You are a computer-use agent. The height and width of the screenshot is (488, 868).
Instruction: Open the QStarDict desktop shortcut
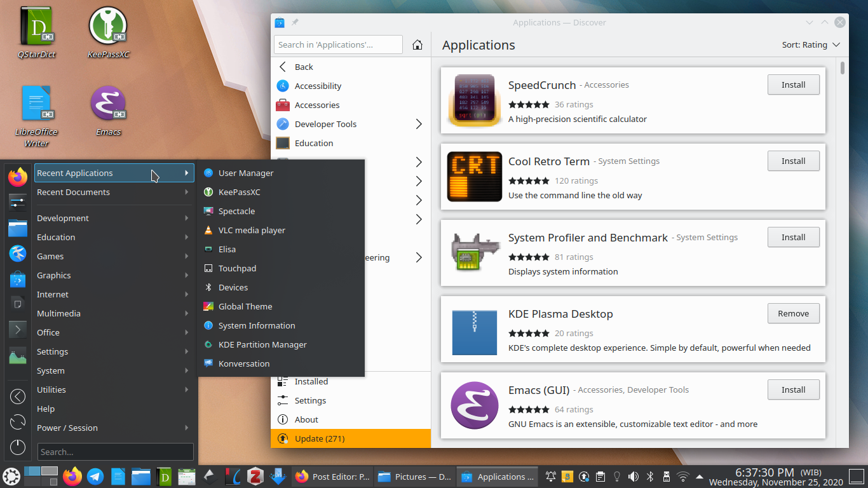37,34
